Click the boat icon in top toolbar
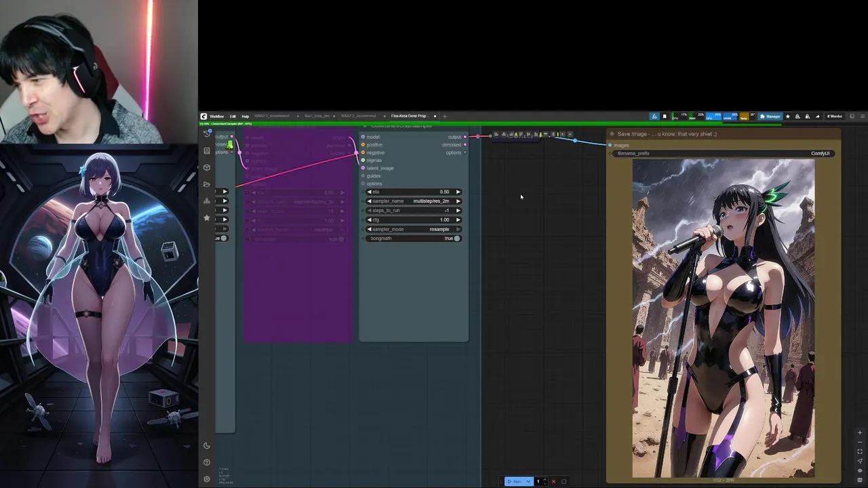868x488 pixels. pos(654,116)
